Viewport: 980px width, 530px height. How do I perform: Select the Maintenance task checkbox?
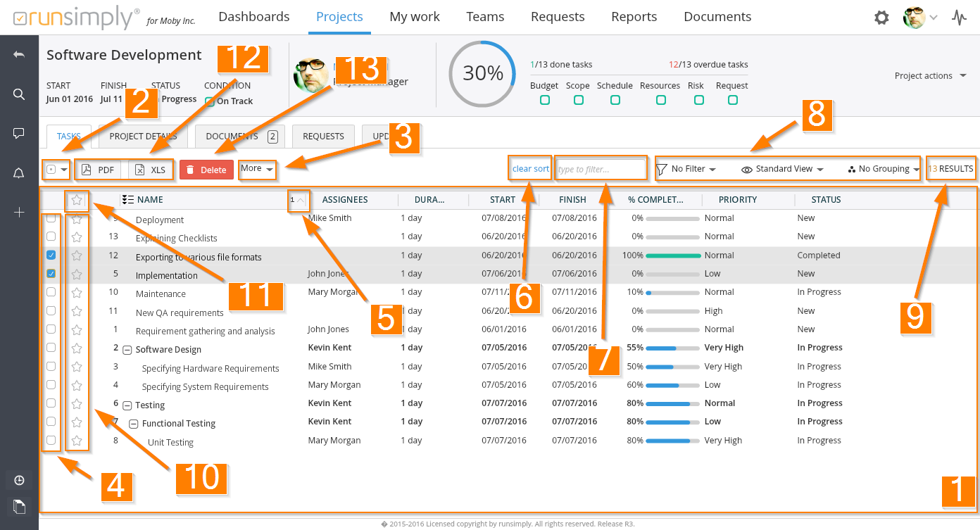[x=51, y=292]
